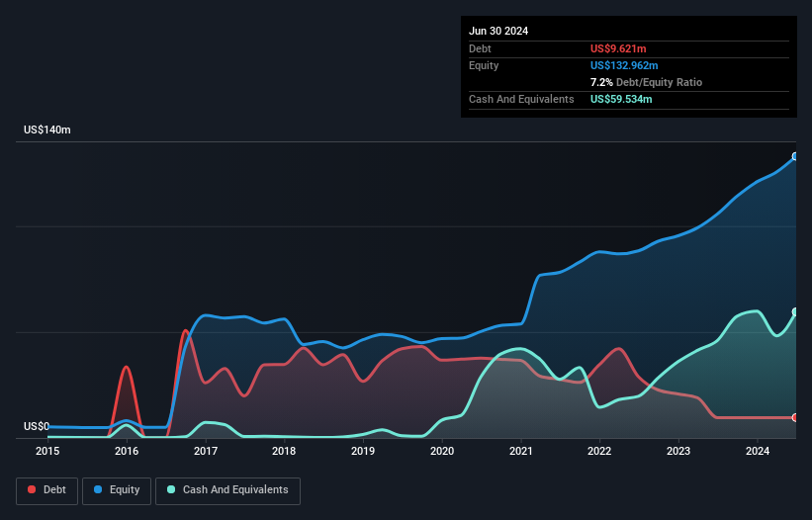This screenshot has width=812, height=520.
Task: Click the 2021 x-axis label
Action: point(521,451)
